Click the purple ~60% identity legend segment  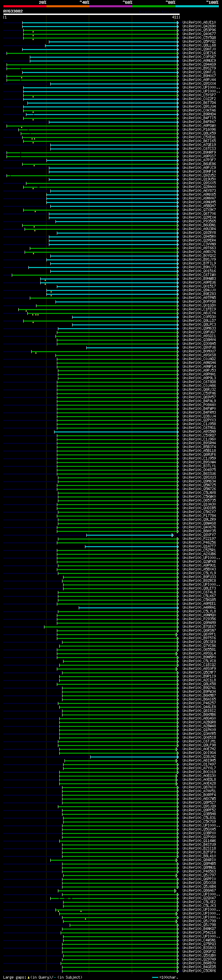coord(111,6)
